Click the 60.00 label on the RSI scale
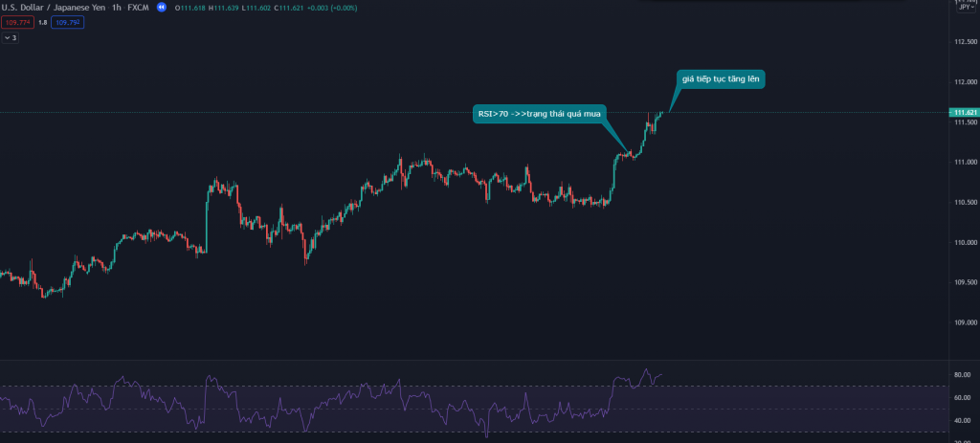Viewport: 980px width, 443px height. pos(963,397)
